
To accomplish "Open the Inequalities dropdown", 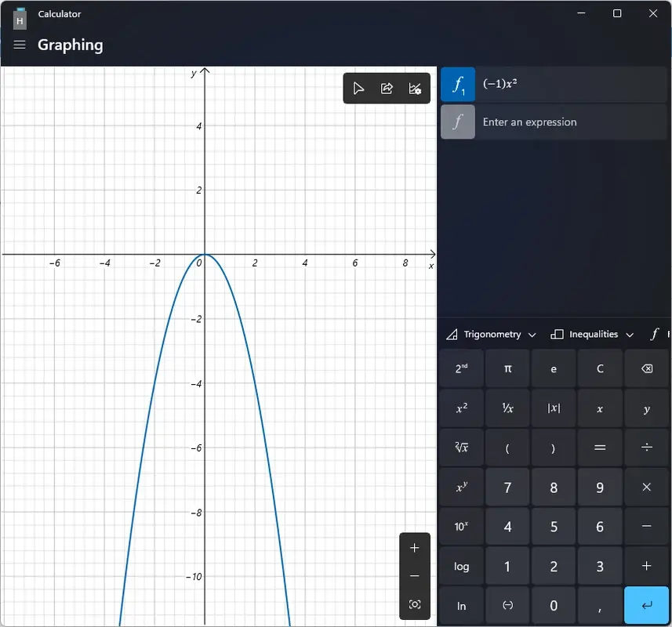I will (x=592, y=334).
